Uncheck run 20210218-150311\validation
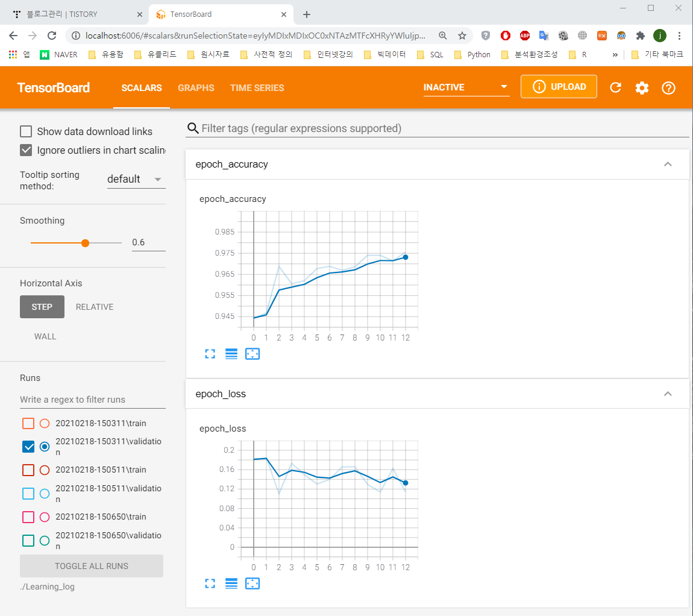693x616 pixels. coord(28,447)
